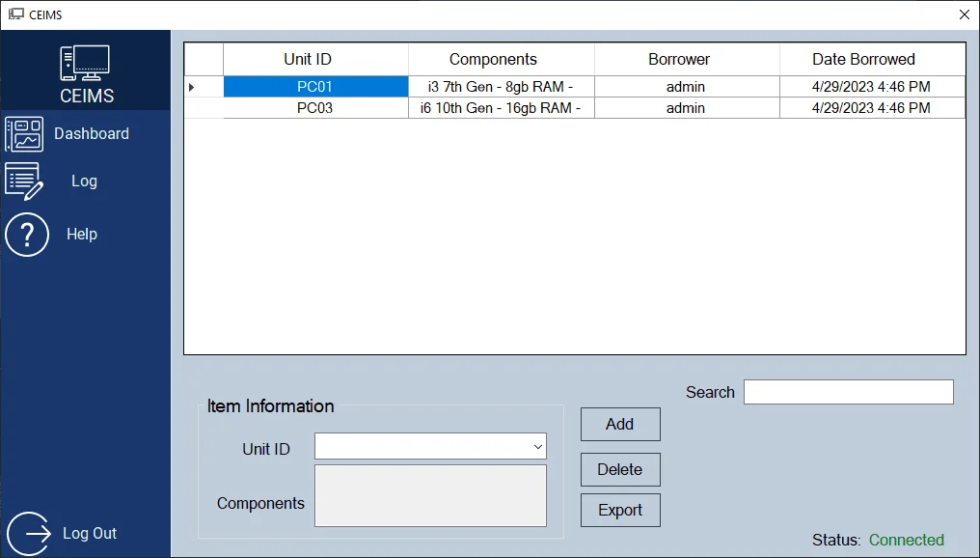Open the Log menu label
Screen dimensions: 980x558
click(84, 181)
